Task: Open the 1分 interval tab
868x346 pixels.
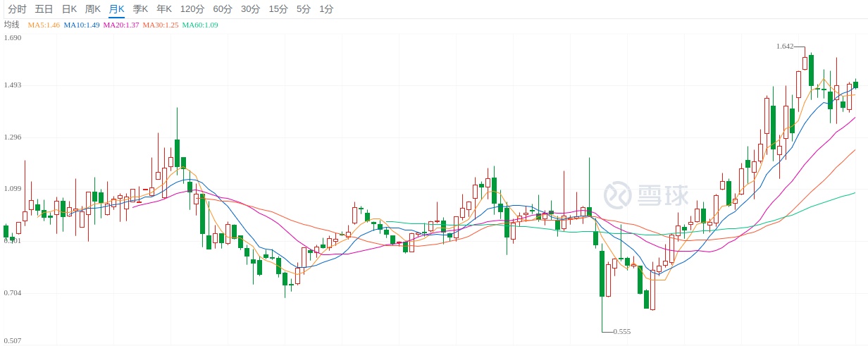Action: (326, 9)
